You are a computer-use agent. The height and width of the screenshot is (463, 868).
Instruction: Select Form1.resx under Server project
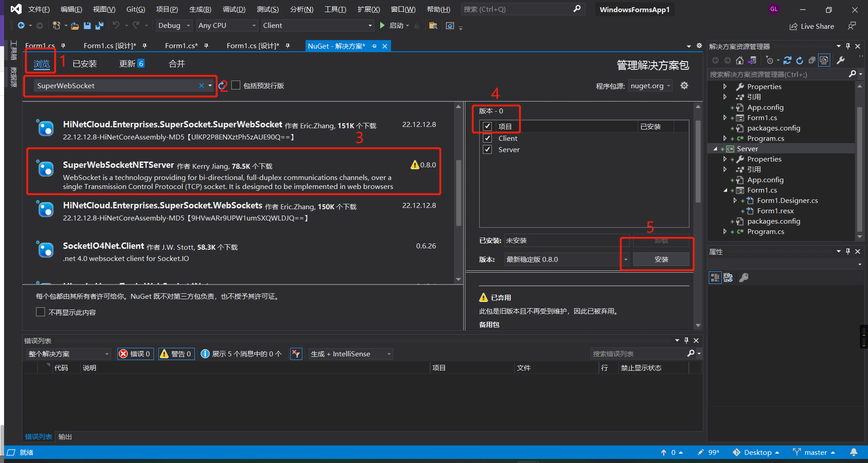[x=775, y=211]
